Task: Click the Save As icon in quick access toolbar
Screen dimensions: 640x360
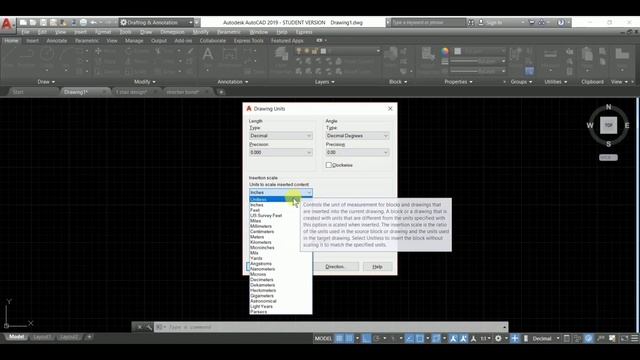Action: (x=53, y=22)
